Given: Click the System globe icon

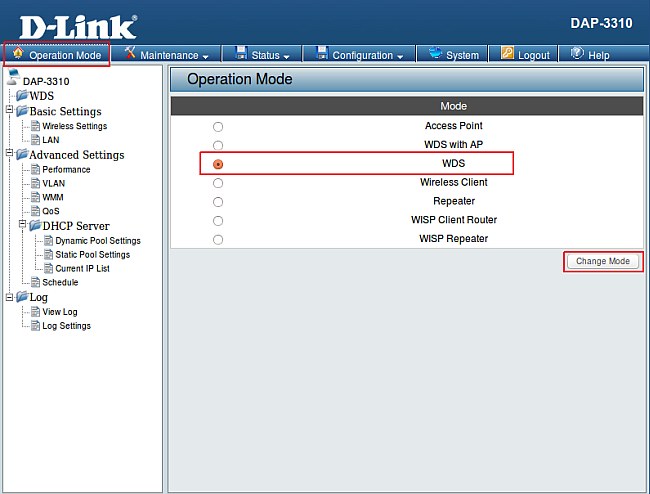Looking at the screenshot, I should click(434, 54).
